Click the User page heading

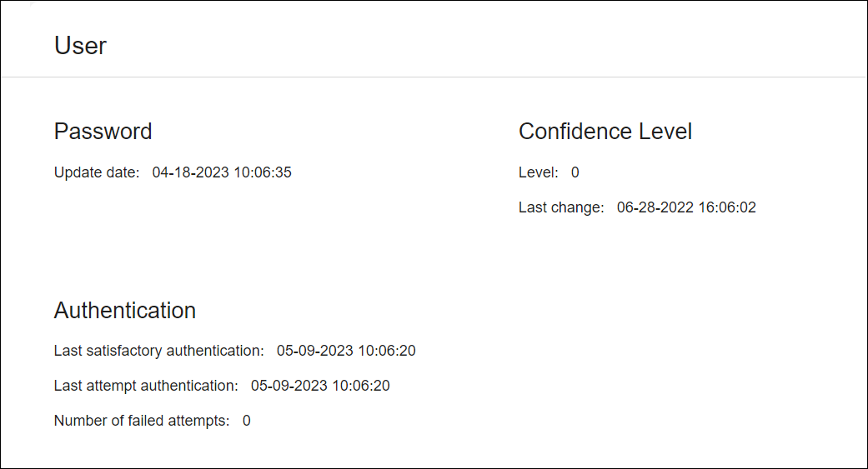80,46
